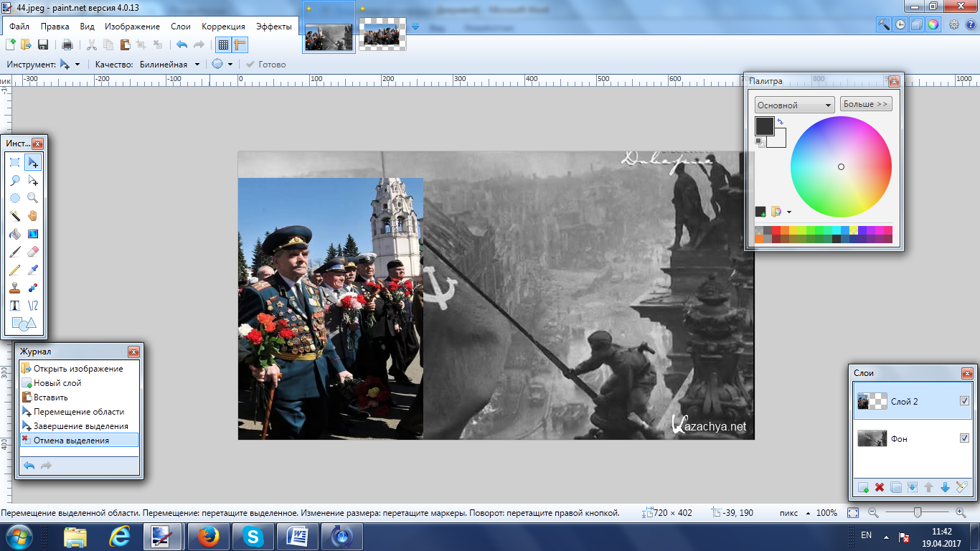Select the Rectangle Select tool

click(x=14, y=162)
